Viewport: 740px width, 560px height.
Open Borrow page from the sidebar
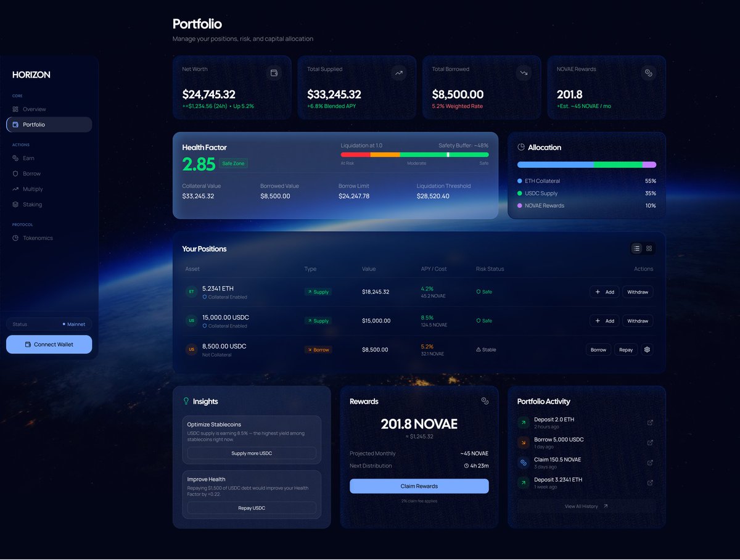pyautogui.click(x=49, y=173)
